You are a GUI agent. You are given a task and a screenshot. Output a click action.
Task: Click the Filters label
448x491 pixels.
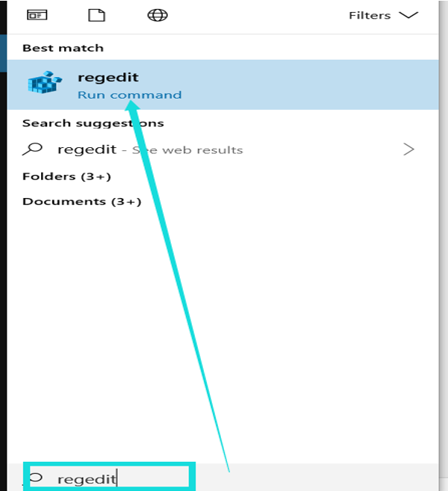click(x=370, y=15)
